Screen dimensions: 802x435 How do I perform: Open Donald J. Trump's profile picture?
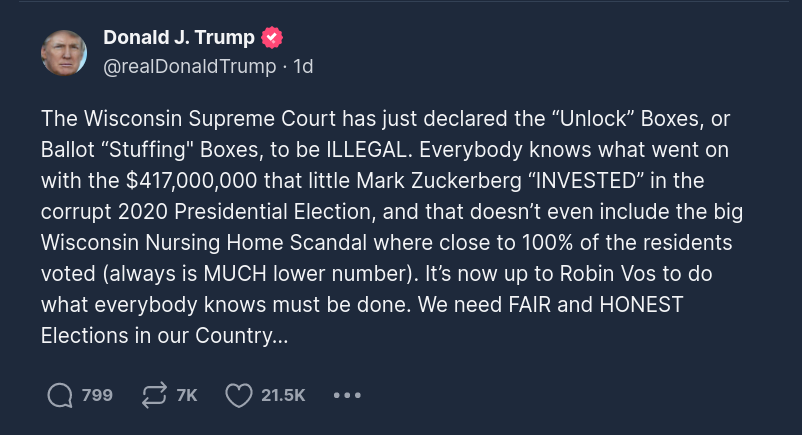point(63,52)
